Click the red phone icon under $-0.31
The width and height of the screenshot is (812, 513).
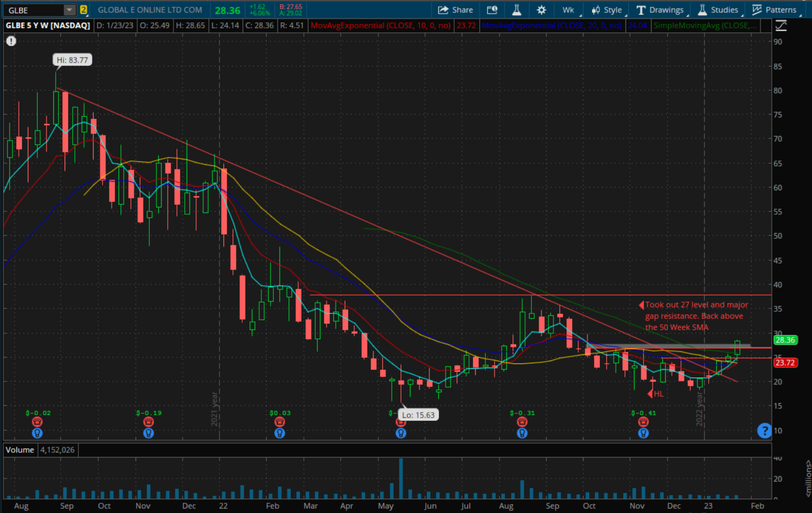(x=522, y=422)
